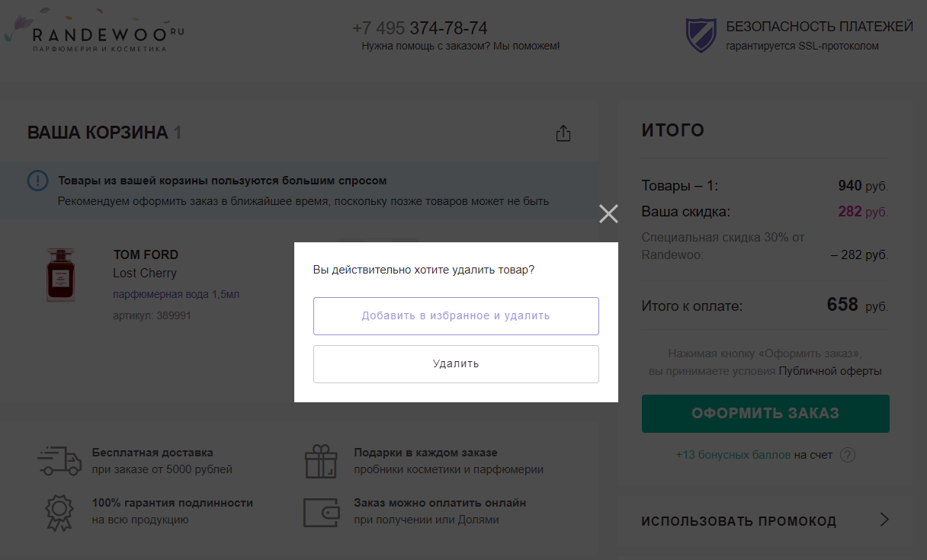The height and width of the screenshot is (560, 927).
Task: Open 'парфюмерная вода 1,5мл' link
Action: [176, 294]
